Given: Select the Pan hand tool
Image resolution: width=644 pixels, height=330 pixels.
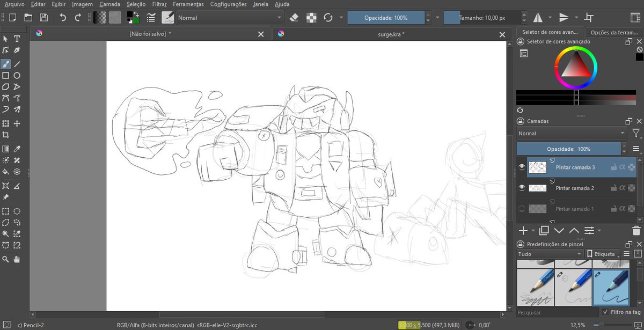Looking at the screenshot, I should pyautogui.click(x=17, y=259).
